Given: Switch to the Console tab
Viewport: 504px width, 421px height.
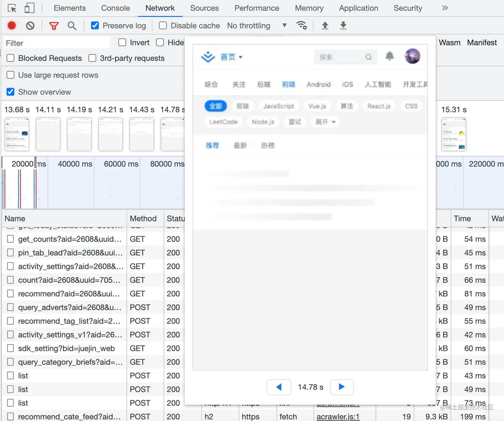Looking at the screenshot, I should (x=115, y=8).
